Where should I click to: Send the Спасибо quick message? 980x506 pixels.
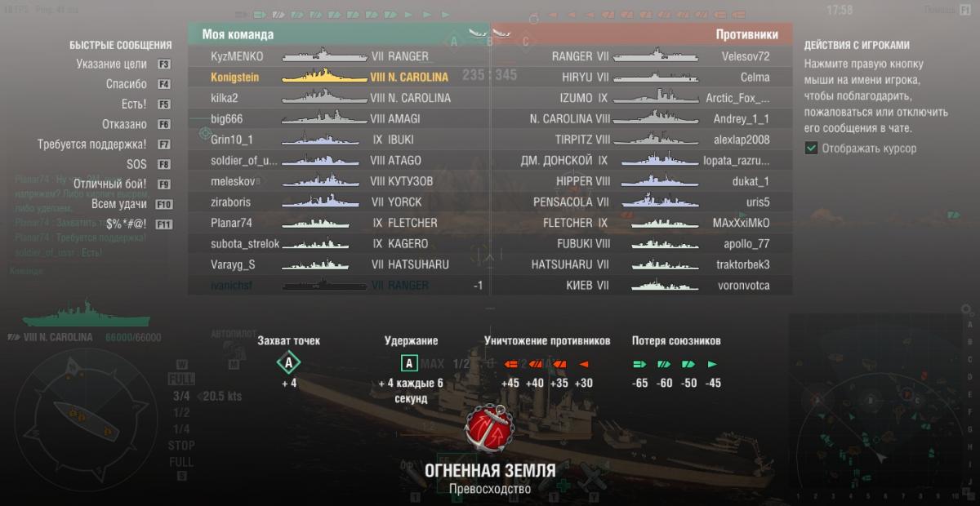coord(127,84)
